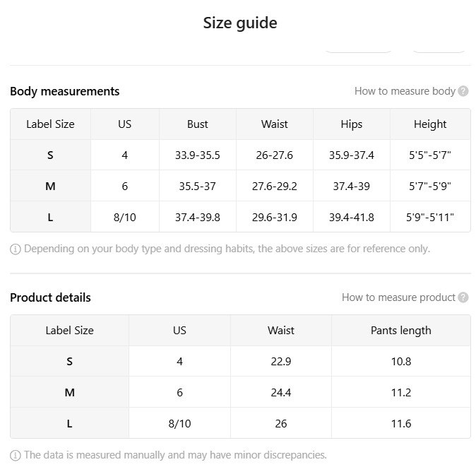Click the Pants length column header
This screenshot has width=476, height=467.
[400, 331]
